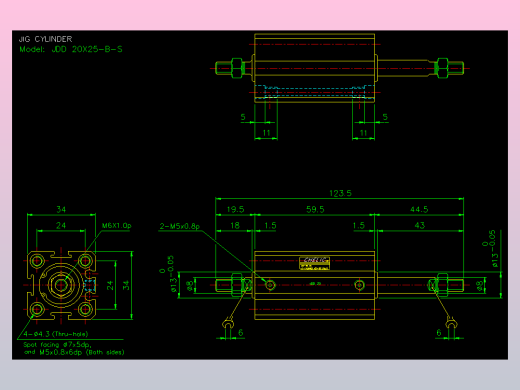
Task: Select the horizontal "34" dimension on the end view
Action: click(61, 209)
